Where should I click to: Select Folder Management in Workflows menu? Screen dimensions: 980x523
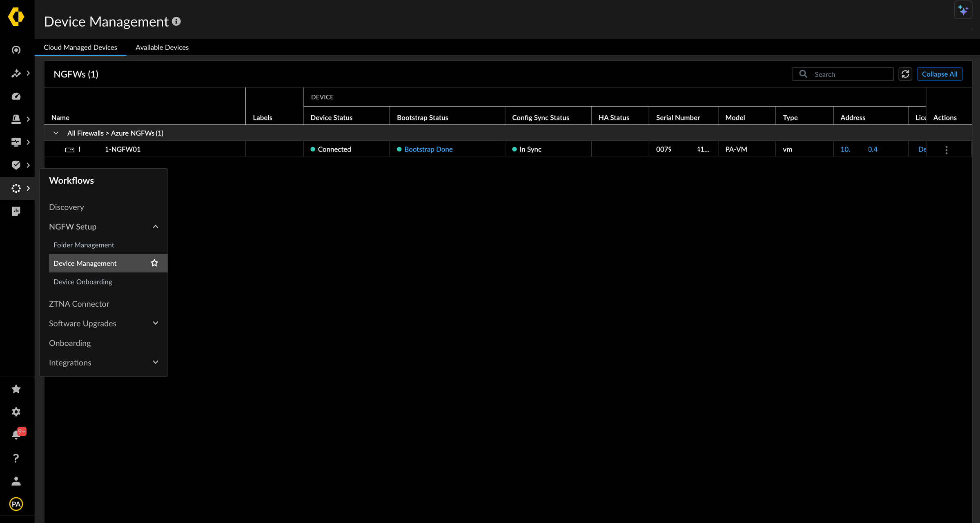click(84, 245)
